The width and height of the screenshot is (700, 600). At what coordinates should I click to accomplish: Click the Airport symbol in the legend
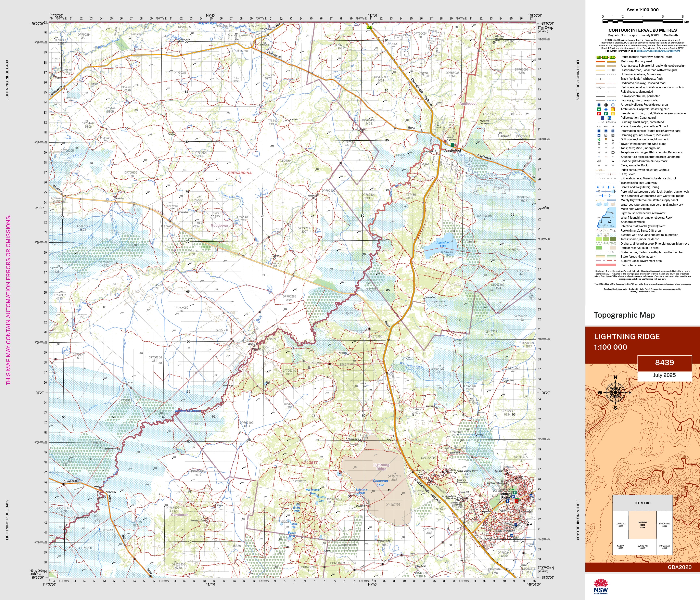click(599, 105)
